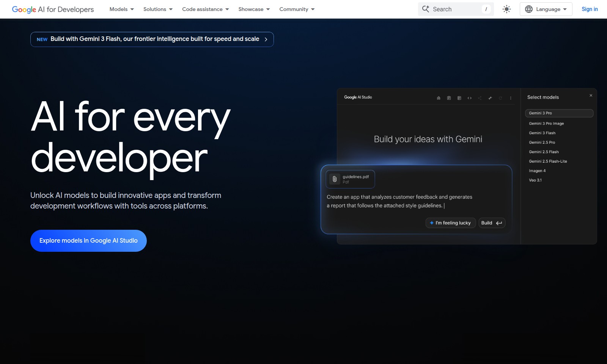607x364 pixels.
Task: Close the Select models panel
Action: coord(591,96)
